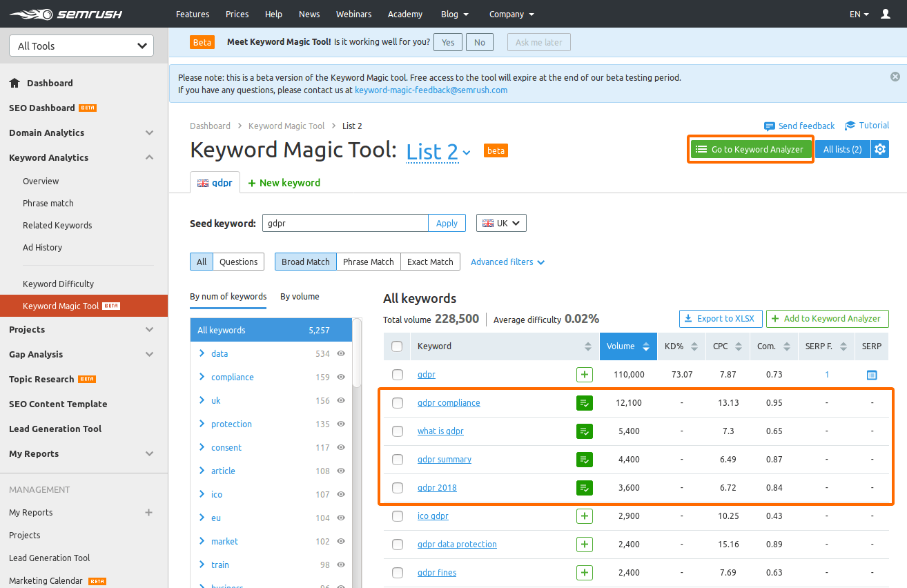Click added icon for gdpr compliance
907x588 pixels.
(585, 403)
